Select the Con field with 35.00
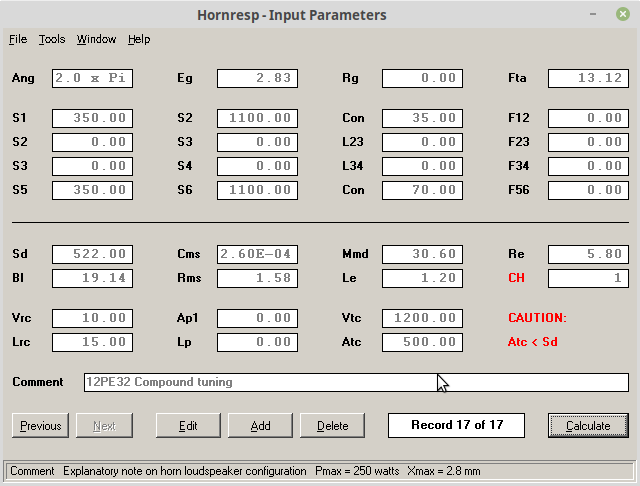The image size is (640, 486). pos(422,118)
